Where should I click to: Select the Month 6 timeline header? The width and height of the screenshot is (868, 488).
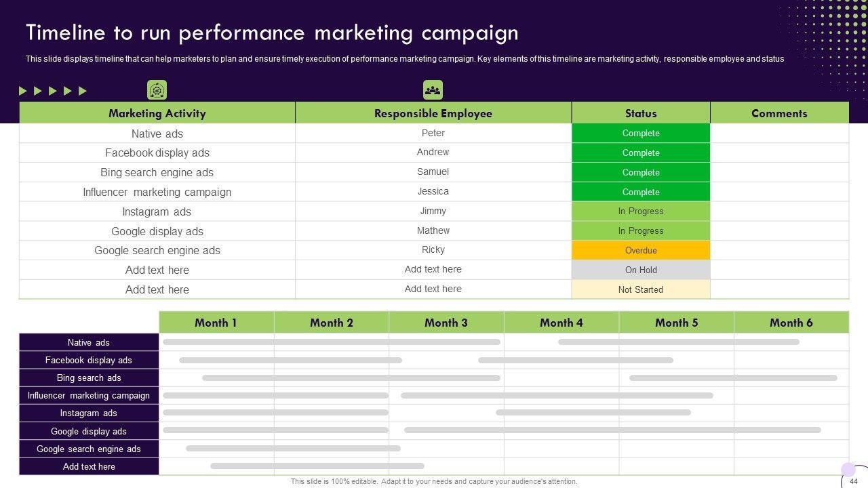[791, 323]
